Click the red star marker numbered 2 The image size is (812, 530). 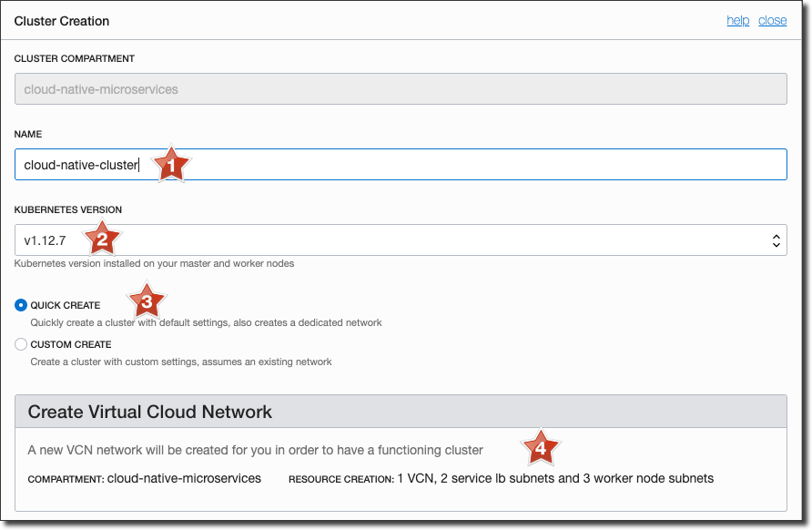(x=103, y=240)
